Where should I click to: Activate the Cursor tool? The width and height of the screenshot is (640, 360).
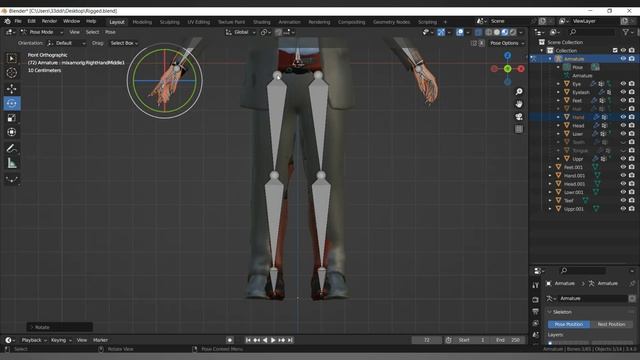(x=11, y=73)
